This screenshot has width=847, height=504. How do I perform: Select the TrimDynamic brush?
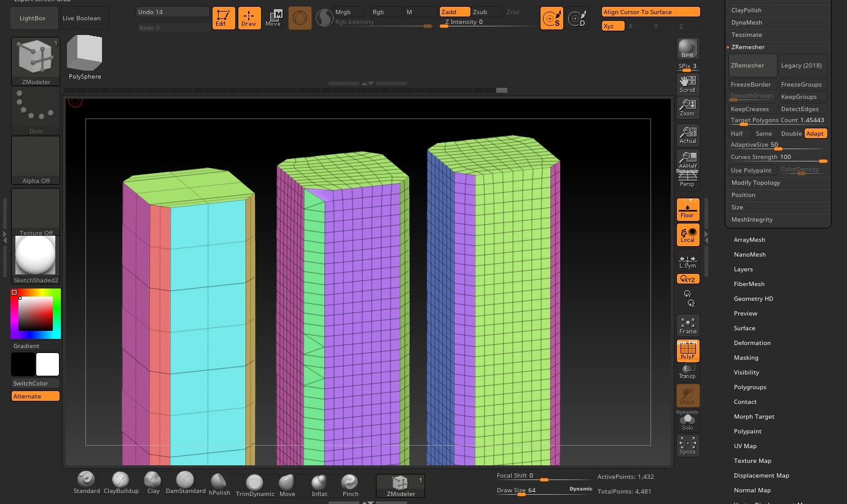tap(254, 484)
